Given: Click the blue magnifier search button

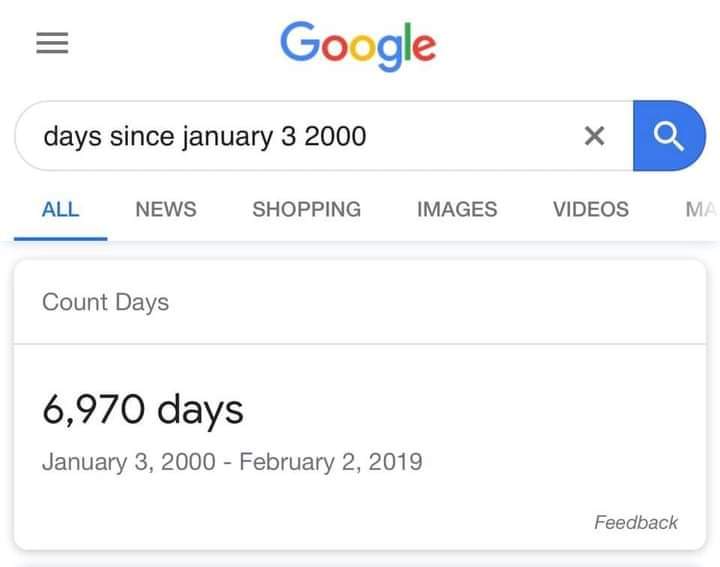Looking at the screenshot, I should (x=669, y=136).
